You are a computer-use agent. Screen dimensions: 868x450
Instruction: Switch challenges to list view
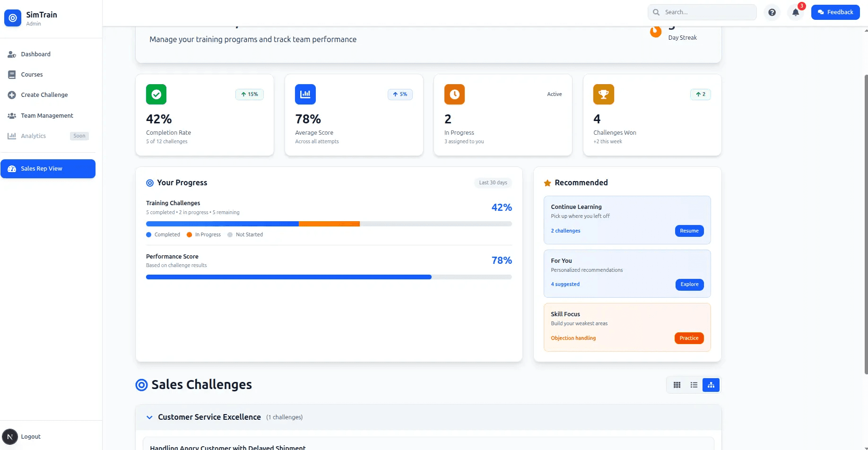tap(694, 385)
